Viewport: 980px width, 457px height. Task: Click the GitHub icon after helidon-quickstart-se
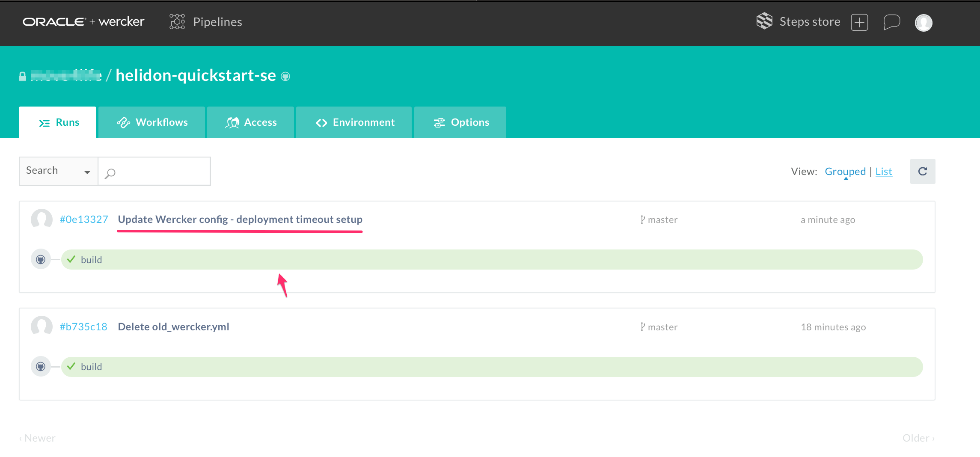click(285, 77)
